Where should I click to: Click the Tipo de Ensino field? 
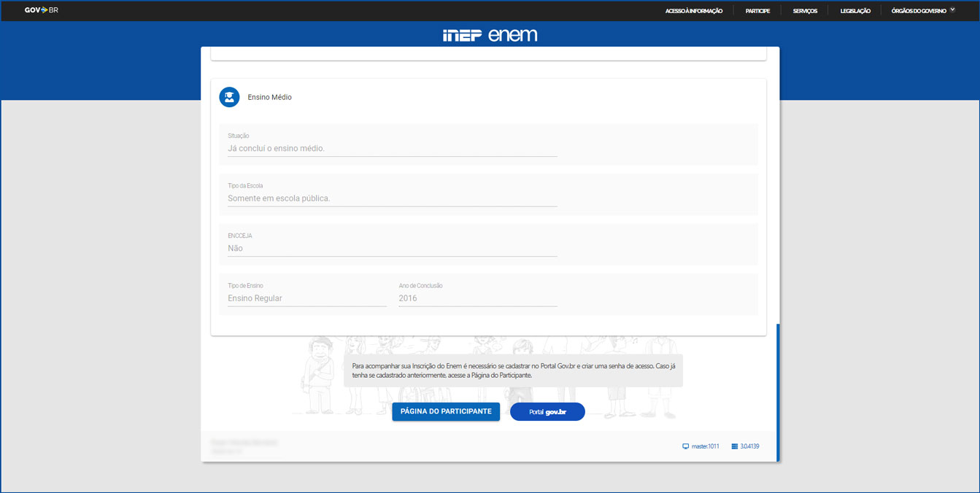click(x=306, y=298)
